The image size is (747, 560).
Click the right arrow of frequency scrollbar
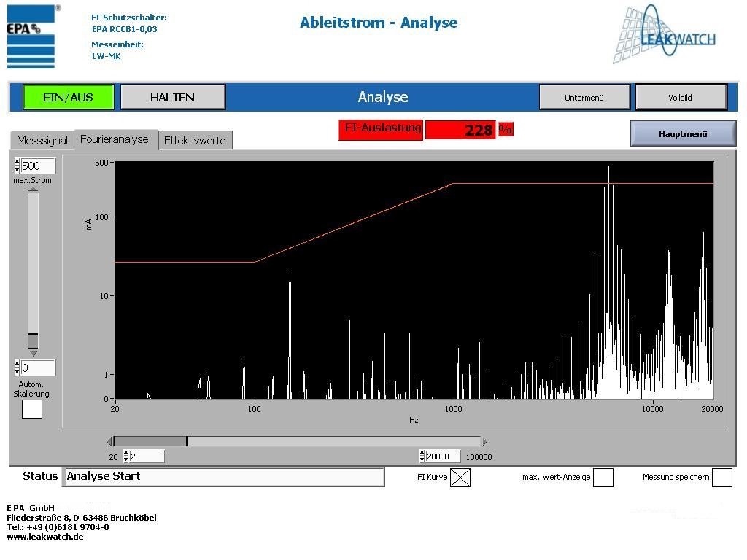485,441
